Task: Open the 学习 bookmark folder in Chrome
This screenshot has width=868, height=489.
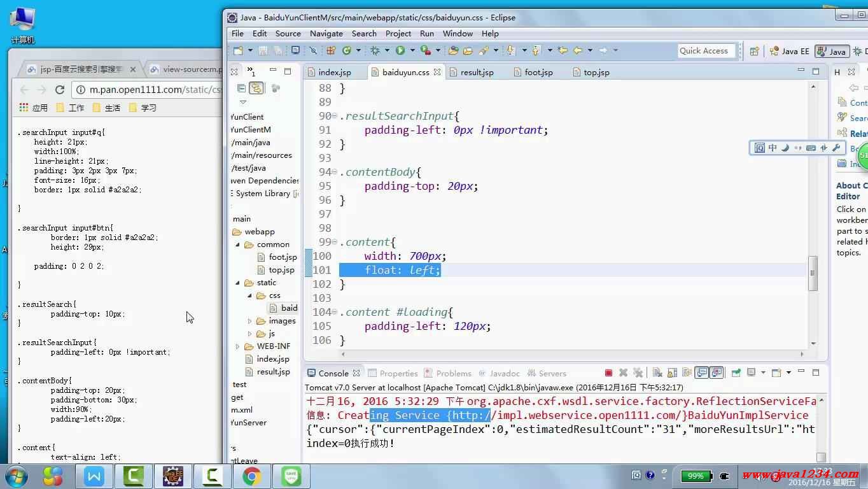Action: pos(143,108)
